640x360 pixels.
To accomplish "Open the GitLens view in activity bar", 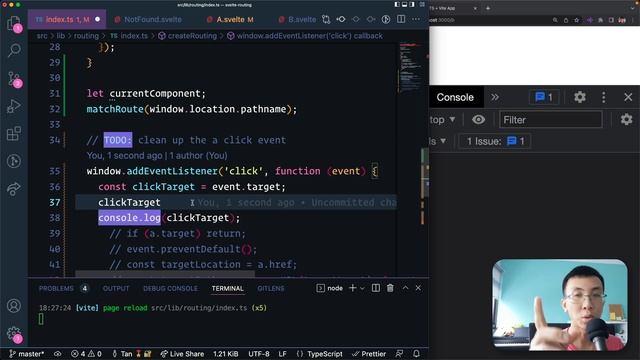I will pos(14,161).
